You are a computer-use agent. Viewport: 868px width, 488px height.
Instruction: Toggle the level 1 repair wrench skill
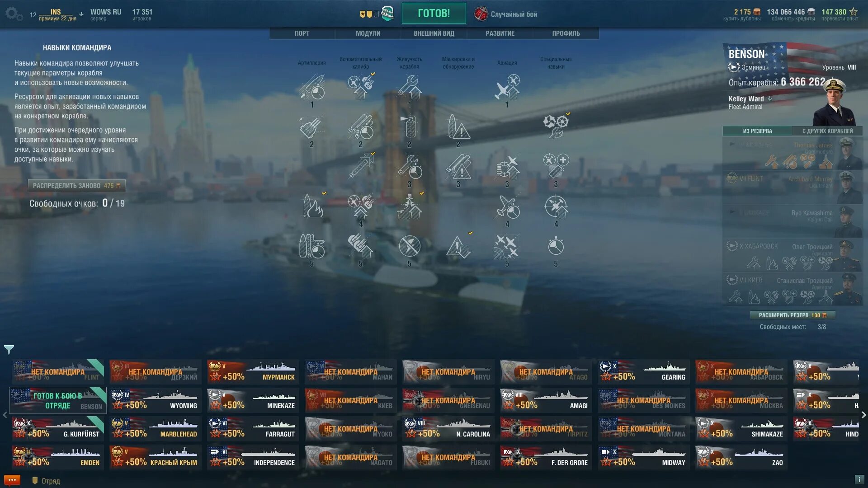[x=410, y=87]
